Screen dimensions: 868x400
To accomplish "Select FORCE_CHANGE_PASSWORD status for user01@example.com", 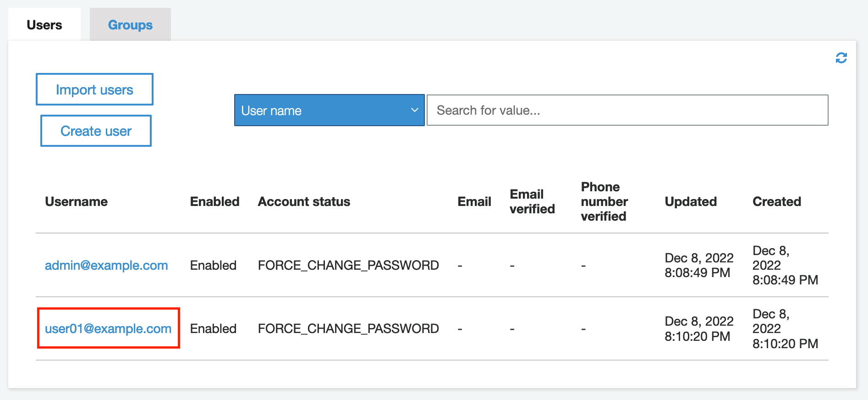I will [x=348, y=328].
